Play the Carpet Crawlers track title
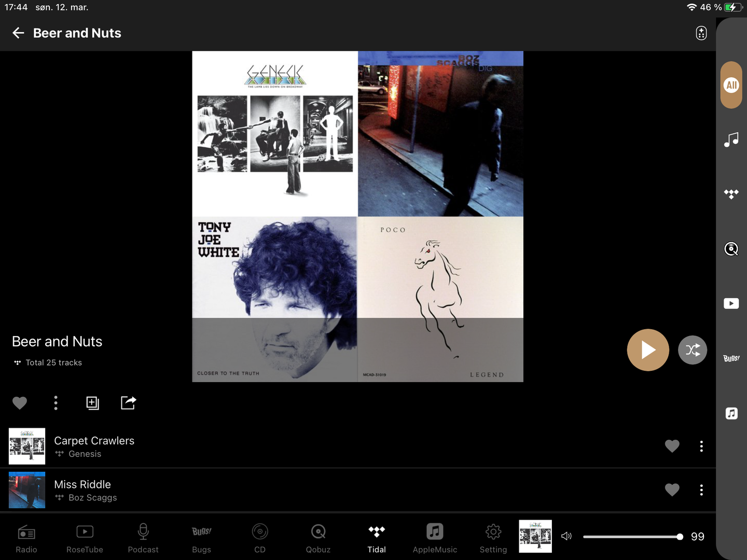 pos(94,441)
